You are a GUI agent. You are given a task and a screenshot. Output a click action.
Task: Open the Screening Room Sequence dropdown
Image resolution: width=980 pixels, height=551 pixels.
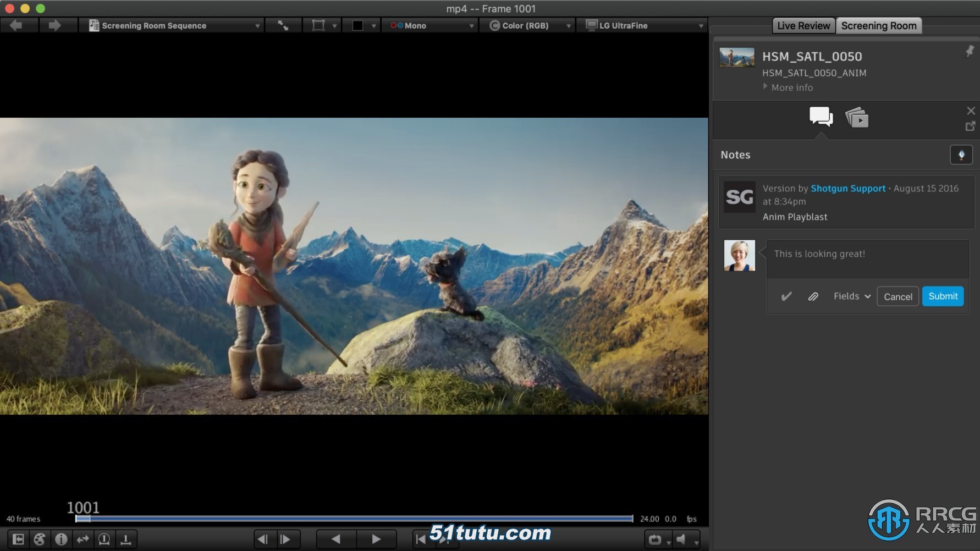click(x=172, y=25)
